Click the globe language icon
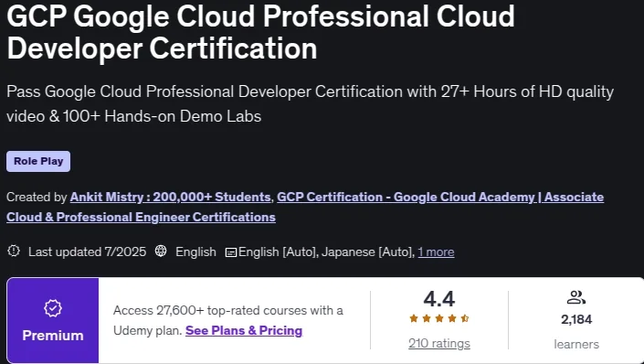The image size is (644, 364). (161, 251)
